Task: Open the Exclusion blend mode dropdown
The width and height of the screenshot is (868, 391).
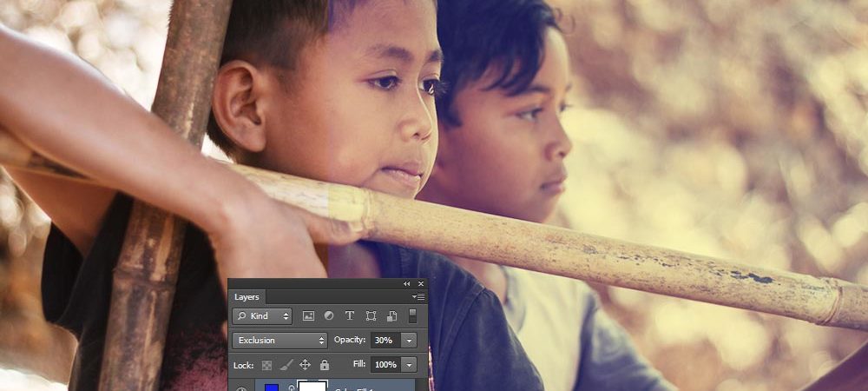Action: tap(280, 340)
